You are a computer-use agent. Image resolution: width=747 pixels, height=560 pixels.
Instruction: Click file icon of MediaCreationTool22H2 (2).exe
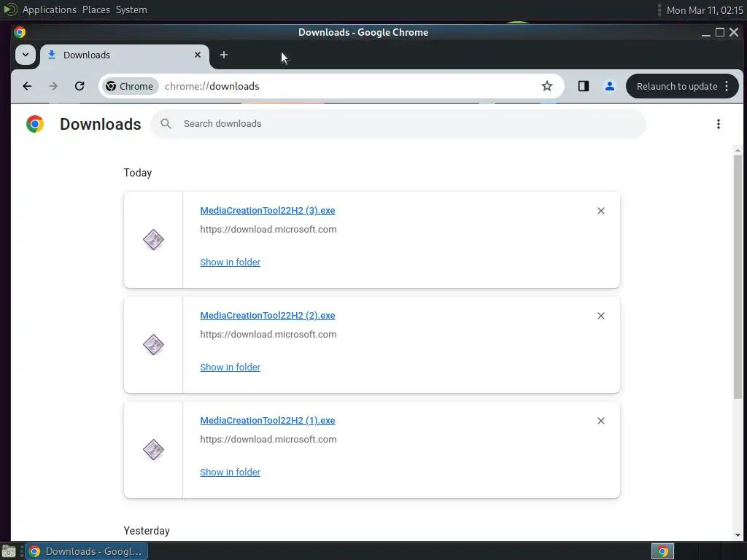coord(153,344)
